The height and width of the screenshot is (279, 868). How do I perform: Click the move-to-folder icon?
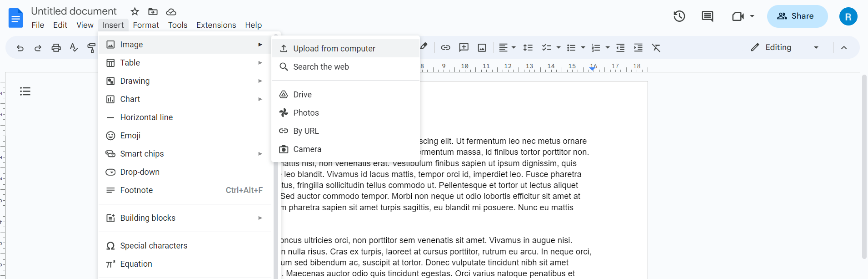[x=153, y=11]
